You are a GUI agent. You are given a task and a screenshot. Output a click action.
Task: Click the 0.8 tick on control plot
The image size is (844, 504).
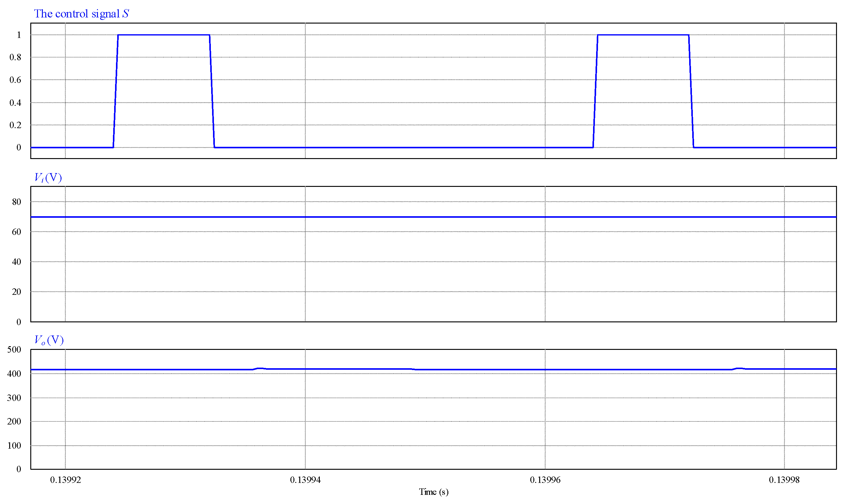[15, 57]
